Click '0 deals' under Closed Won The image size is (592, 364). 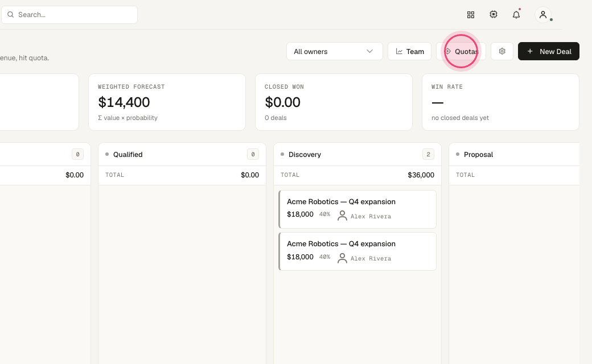[276, 118]
